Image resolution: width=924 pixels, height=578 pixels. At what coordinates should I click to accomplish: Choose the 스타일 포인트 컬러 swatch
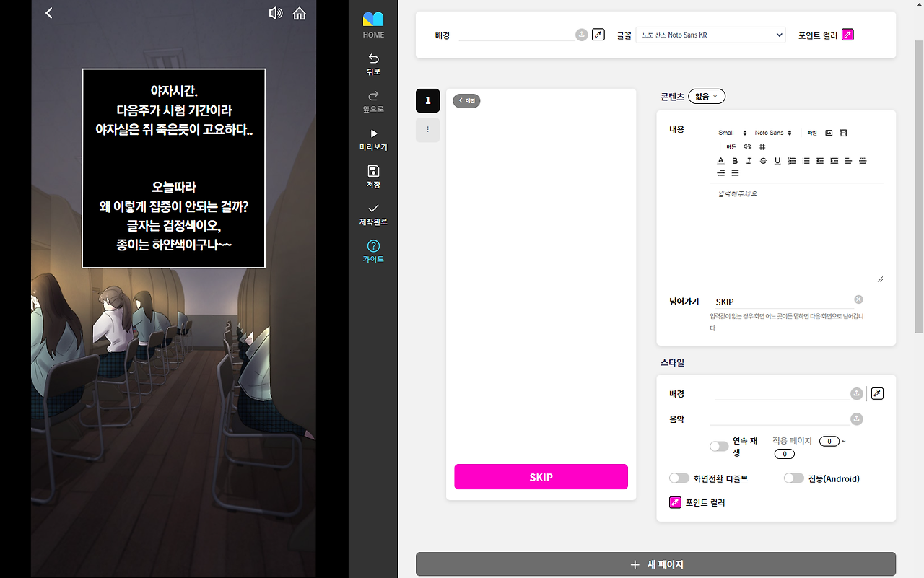click(x=675, y=502)
